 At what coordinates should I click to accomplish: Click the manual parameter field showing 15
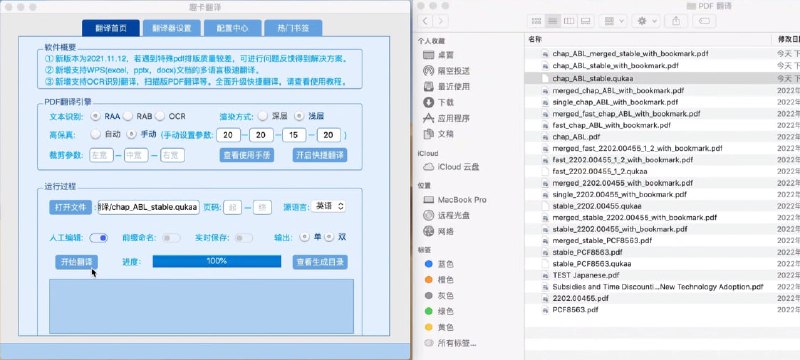point(294,135)
